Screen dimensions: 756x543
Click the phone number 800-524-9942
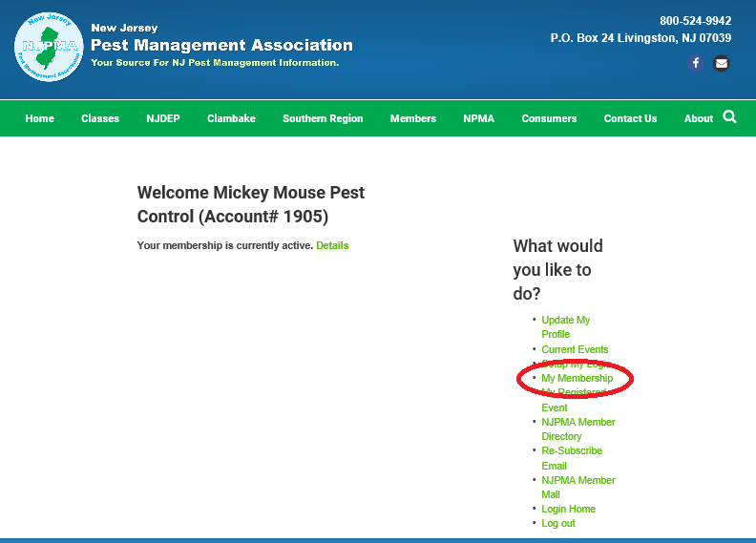tap(695, 21)
